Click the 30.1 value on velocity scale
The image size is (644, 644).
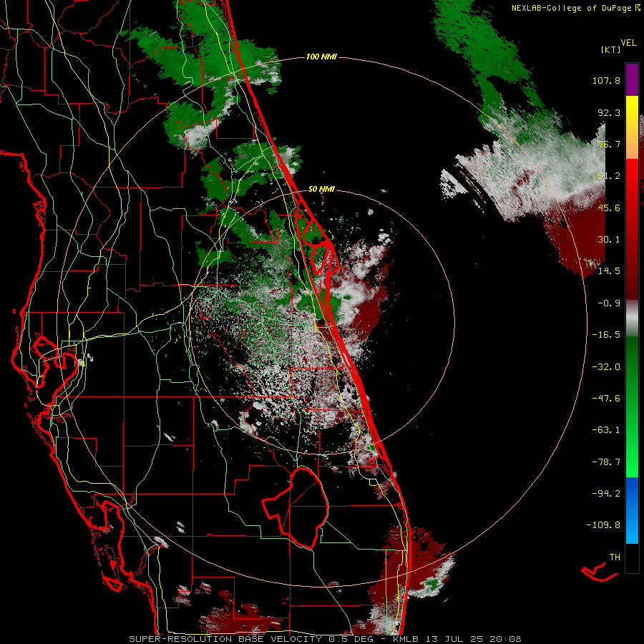coord(609,240)
